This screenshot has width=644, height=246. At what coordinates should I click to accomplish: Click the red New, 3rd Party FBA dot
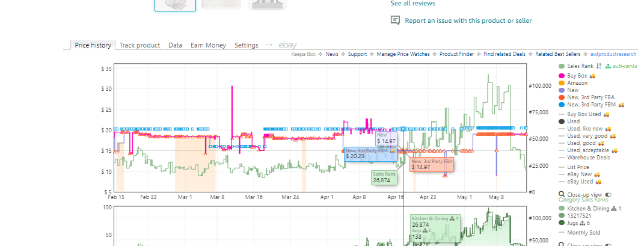point(562,97)
